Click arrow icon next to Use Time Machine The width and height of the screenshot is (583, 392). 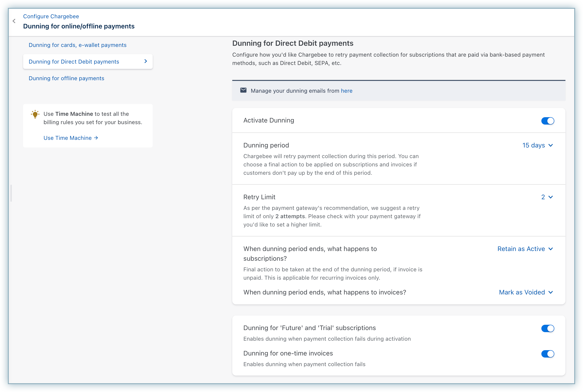pyautogui.click(x=96, y=138)
